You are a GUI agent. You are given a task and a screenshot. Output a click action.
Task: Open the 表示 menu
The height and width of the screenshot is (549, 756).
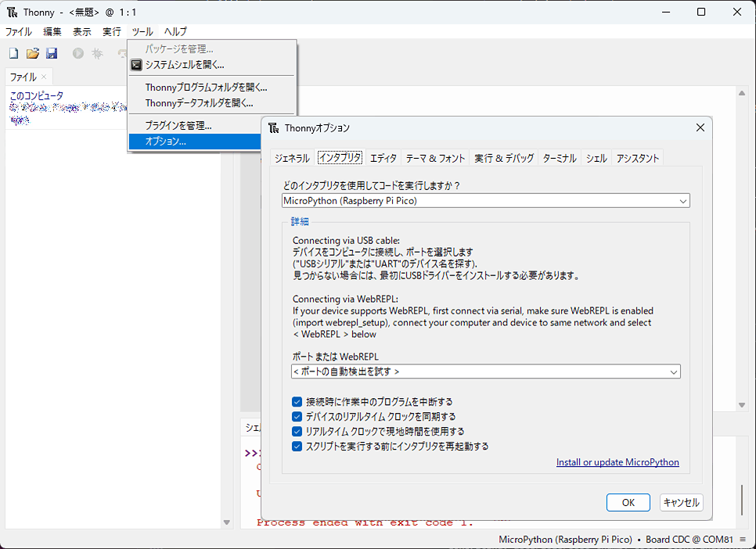pyautogui.click(x=82, y=32)
